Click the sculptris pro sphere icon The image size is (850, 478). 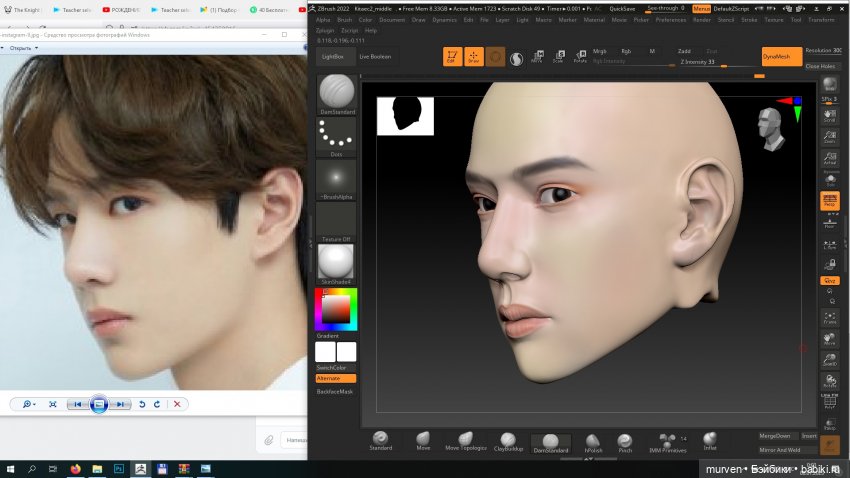[x=516, y=58]
